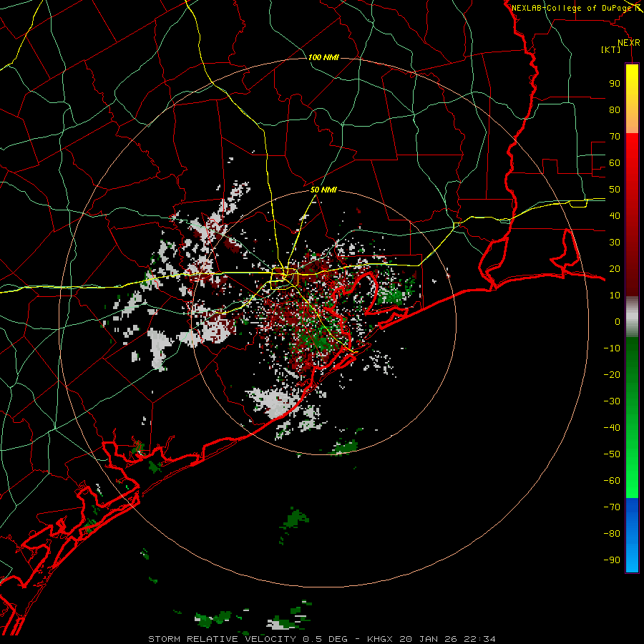Image resolution: width=644 pixels, height=644 pixels.
Task: Click the "22:34" timestamp in the caption
Action: tap(480, 639)
